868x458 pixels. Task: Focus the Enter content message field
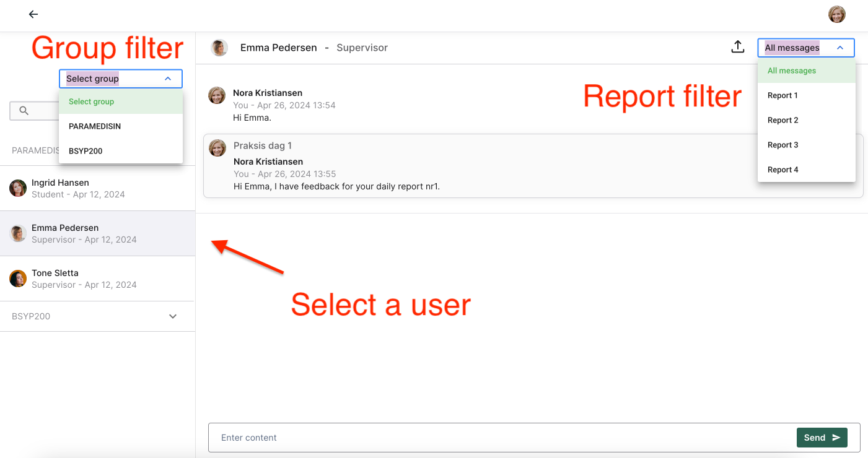point(502,438)
